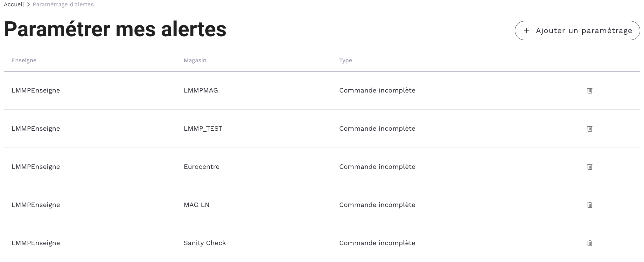The image size is (644, 262).
Task: Delete the LMMPMAG alert with trash icon
Action: pyautogui.click(x=590, y=91)
